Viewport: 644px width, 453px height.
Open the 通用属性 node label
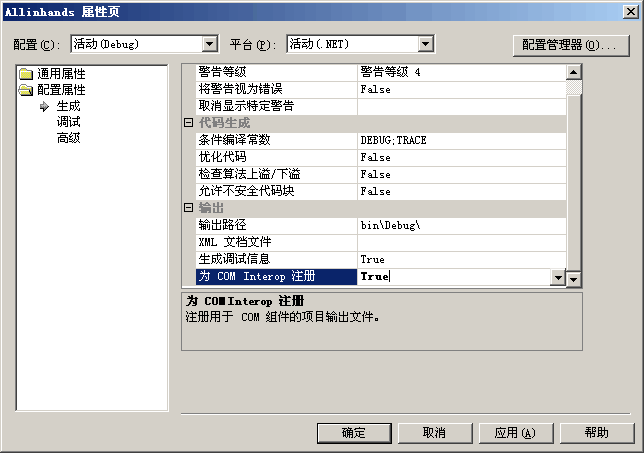(x=61, y=74)
